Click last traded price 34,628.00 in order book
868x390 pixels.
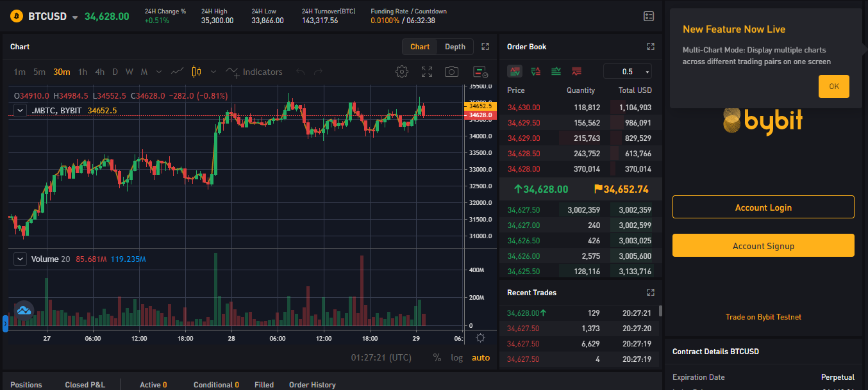click(541, 189)
